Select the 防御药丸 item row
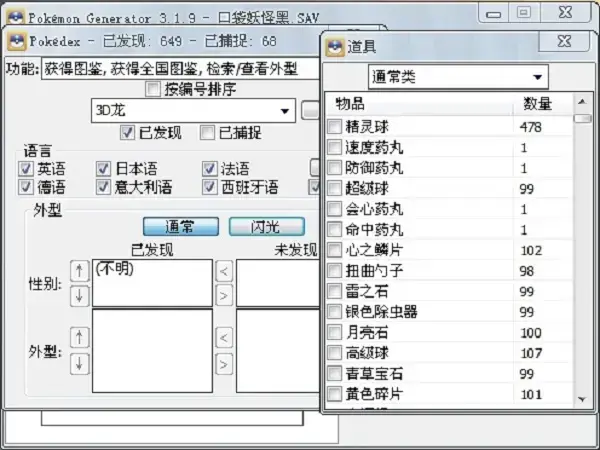This screenshot has height=450, width=600. 450,168
